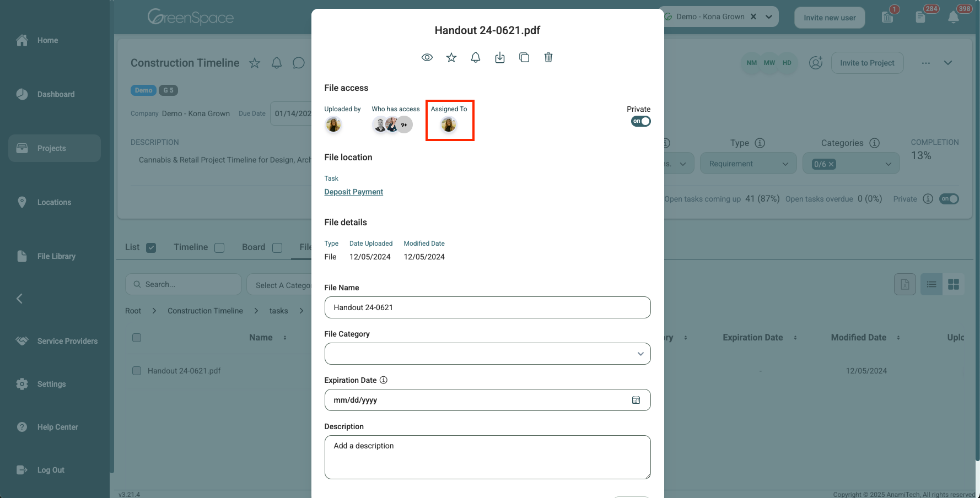Click the Categories info icon

point(875,143)
